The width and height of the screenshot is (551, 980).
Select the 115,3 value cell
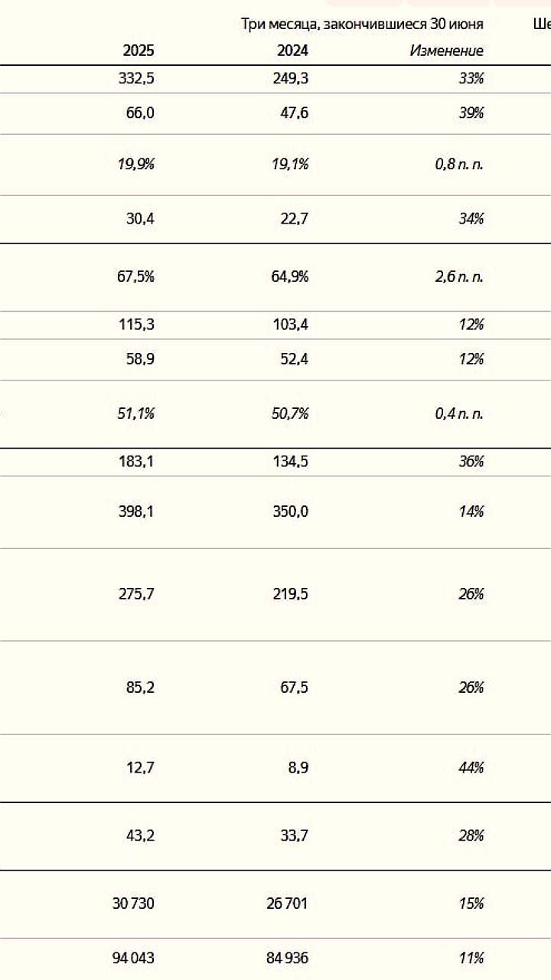139,325
